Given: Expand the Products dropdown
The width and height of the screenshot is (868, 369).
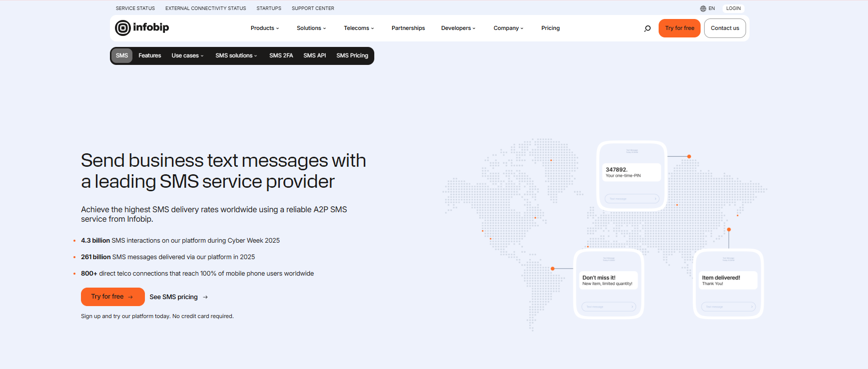Looking at the screenshot, I should (265, 28).
